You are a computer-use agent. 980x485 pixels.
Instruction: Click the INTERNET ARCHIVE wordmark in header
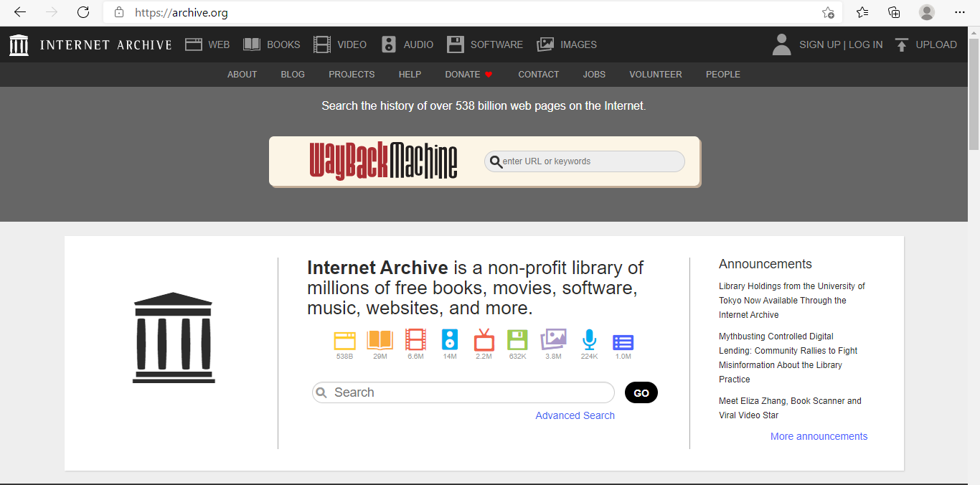click(x=106, y=44)
